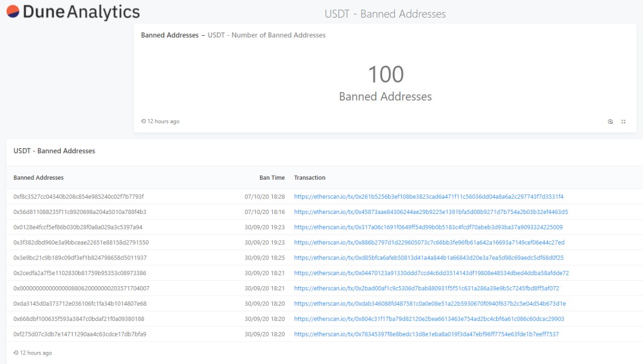
Task: Open etherscan transaction link 0x886b2797d1d2…
Action: (430, 242)
